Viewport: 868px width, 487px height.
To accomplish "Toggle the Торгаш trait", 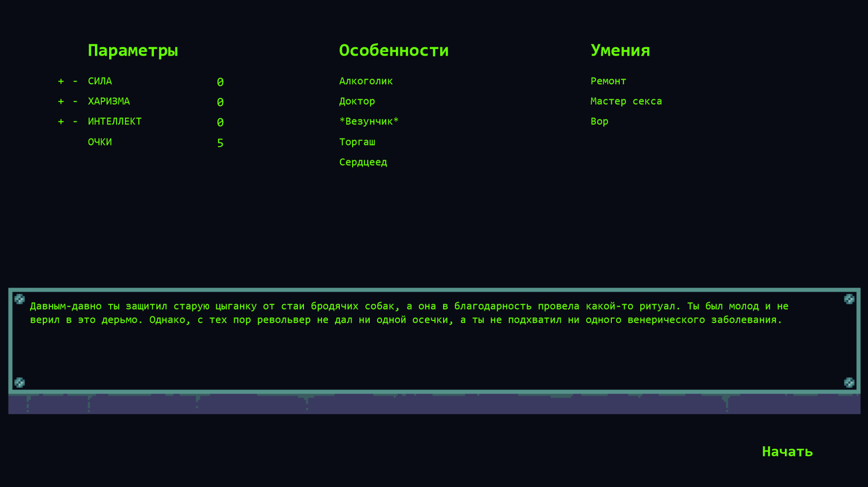I will click(358, 142).
